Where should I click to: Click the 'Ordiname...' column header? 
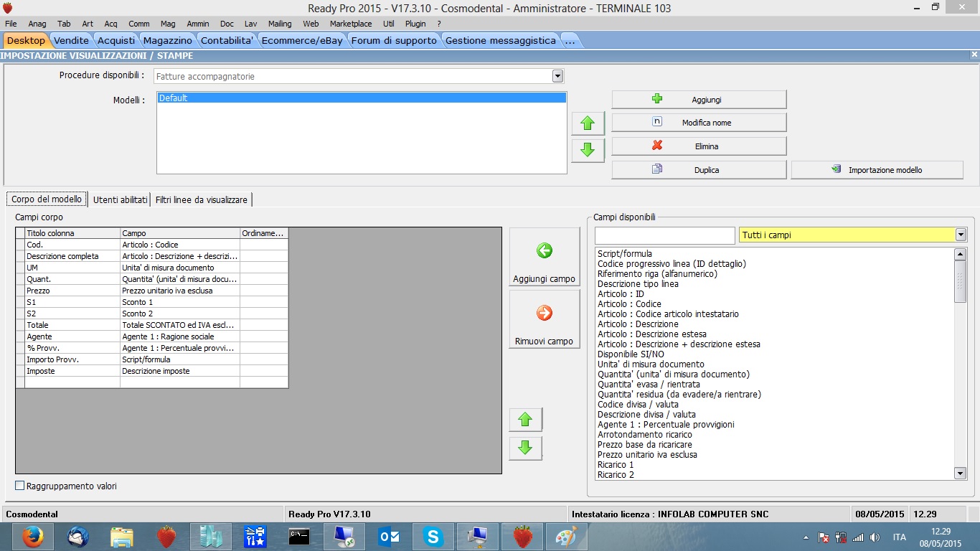tap(264, 233)
